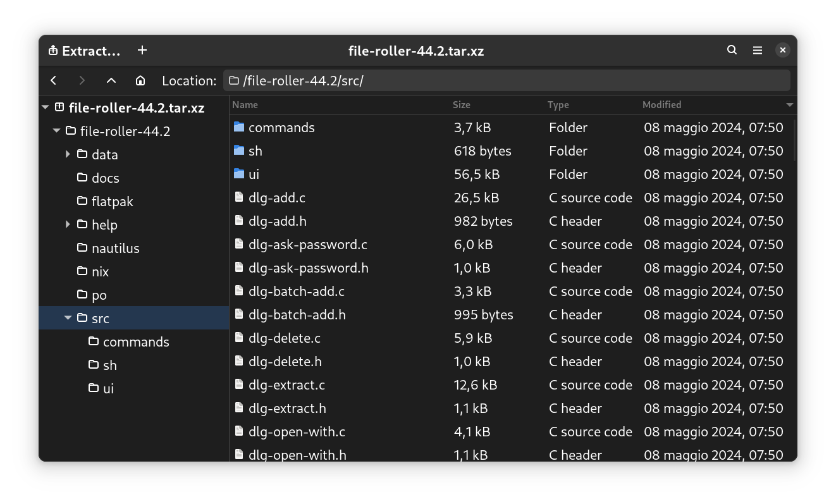Image resolution: width=836 pixels, height=504 pixels.
Task: Collapse the file-roller-44.2 tree node
Action: click(x=56, y=131)
